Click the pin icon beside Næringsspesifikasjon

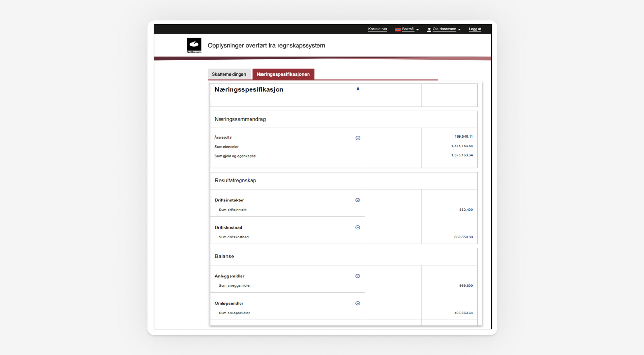point(358,89)
